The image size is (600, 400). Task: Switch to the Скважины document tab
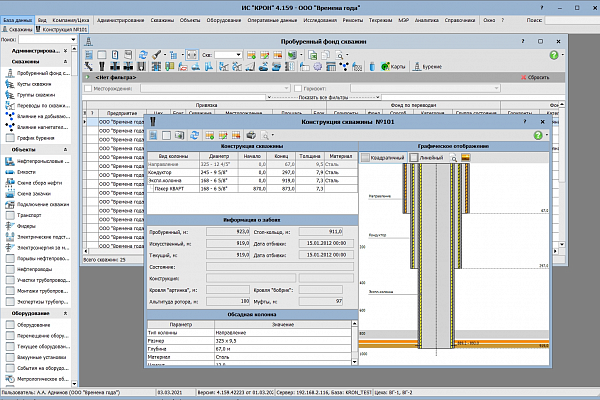[17, 29]
